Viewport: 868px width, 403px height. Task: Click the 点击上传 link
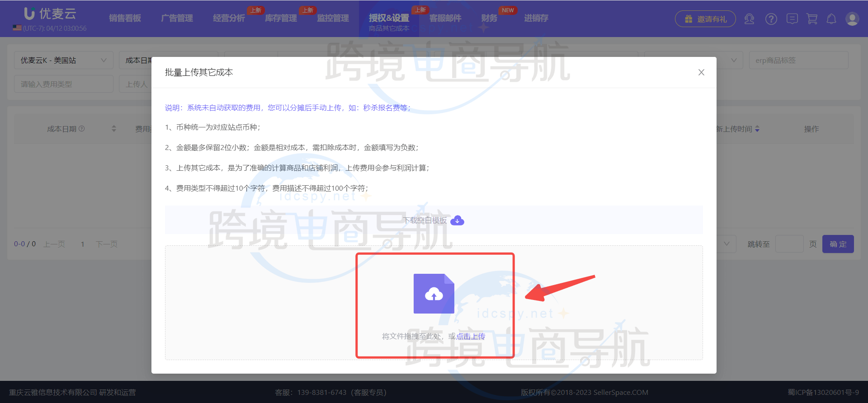[x=471, y=336]
